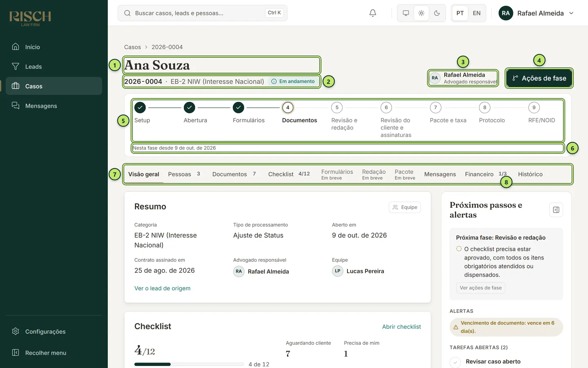Open the Mensagens tab in the case
This screenshot has width=588, height=368.
pyautogui.click(x=440, y=174)
